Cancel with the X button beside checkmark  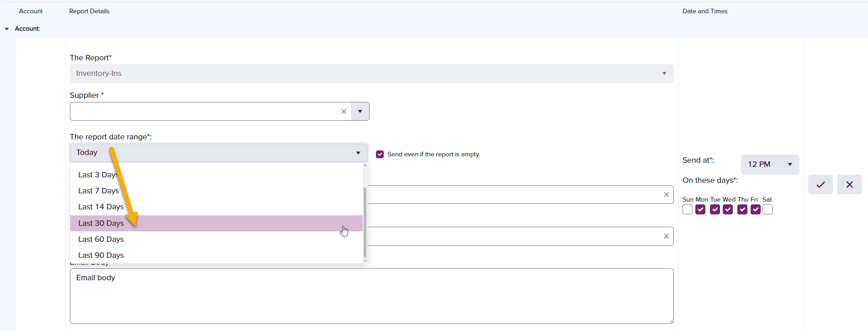click(849, 185)
